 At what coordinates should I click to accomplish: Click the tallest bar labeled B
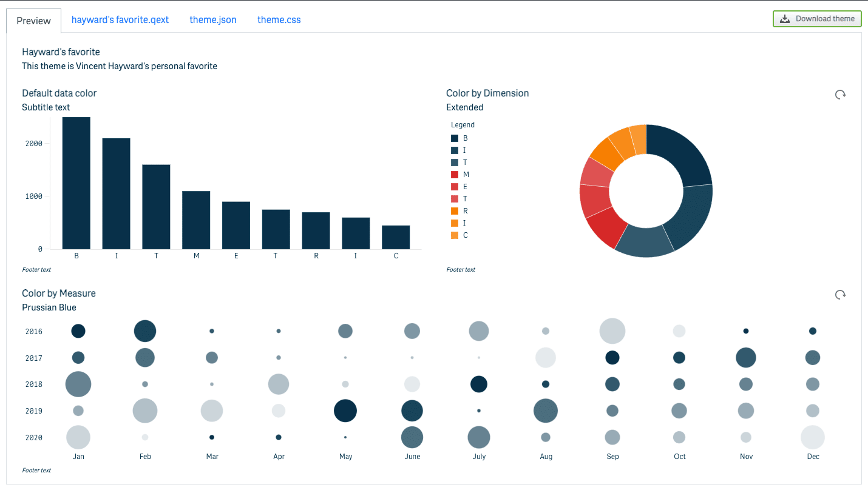pos(76,183)
